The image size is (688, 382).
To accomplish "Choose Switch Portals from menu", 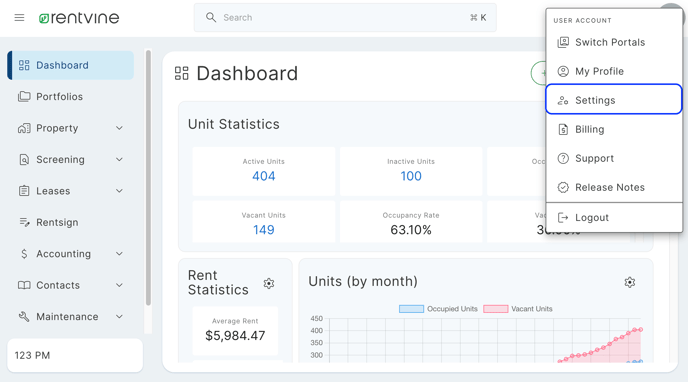I will coord(614,42).
